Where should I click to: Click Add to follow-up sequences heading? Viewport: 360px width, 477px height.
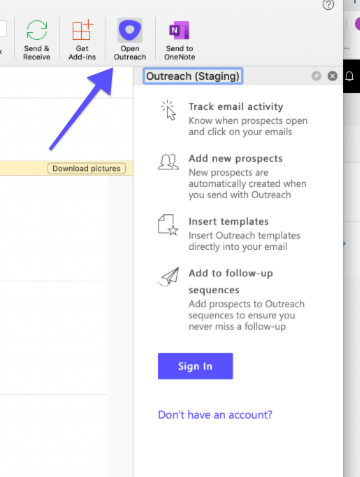[231, 281]
